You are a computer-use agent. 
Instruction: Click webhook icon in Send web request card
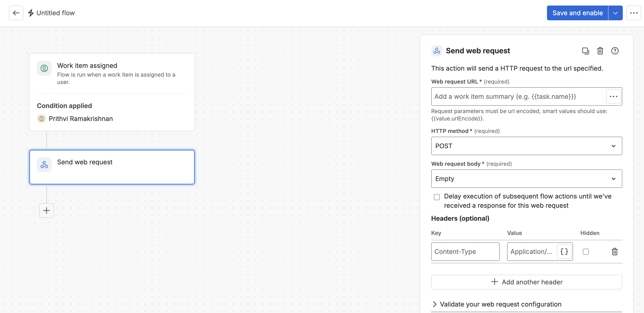click(44, 165)
